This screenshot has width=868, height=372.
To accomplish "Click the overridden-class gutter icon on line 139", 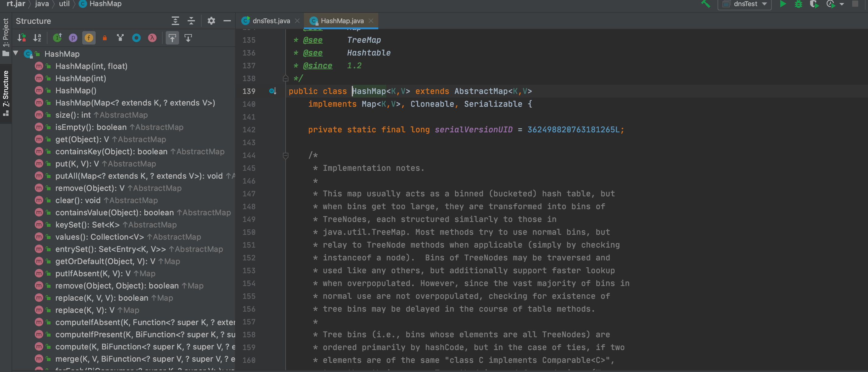I will [x=273, y=91].
